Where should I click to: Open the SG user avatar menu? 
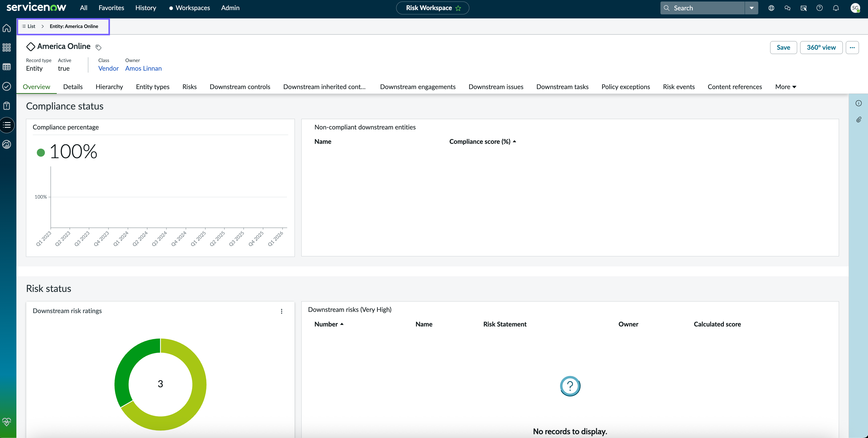tap(855, 8)
